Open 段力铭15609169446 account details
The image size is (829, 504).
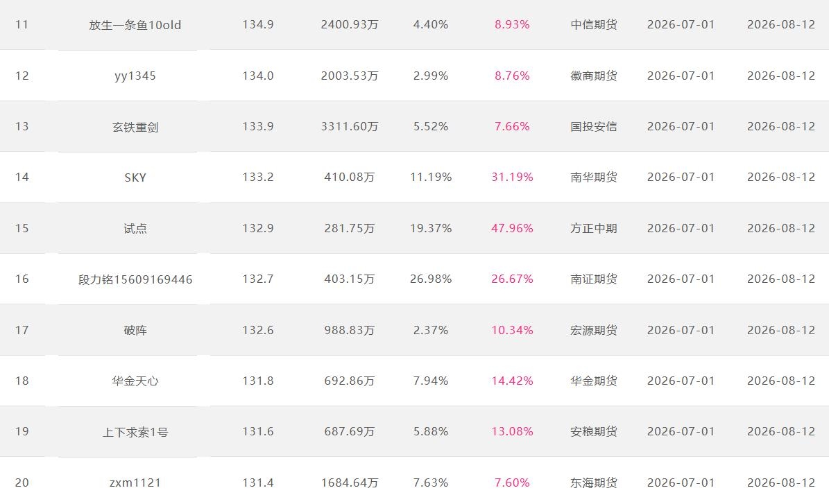[x=135, y=279]
